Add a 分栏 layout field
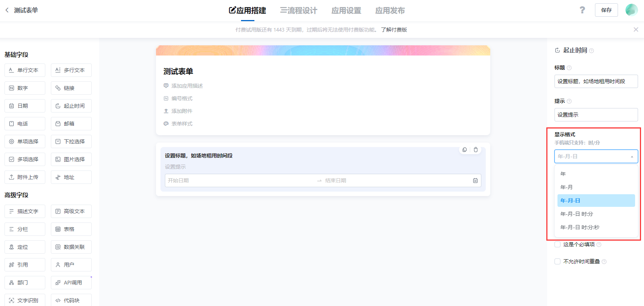Image resolution: width=644 pixels, height=306 pixels. click(25, 229)
